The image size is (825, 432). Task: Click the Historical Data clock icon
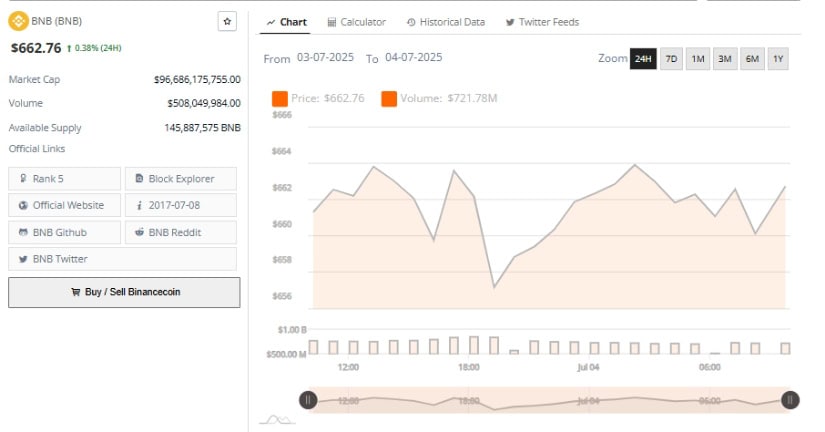411,22
